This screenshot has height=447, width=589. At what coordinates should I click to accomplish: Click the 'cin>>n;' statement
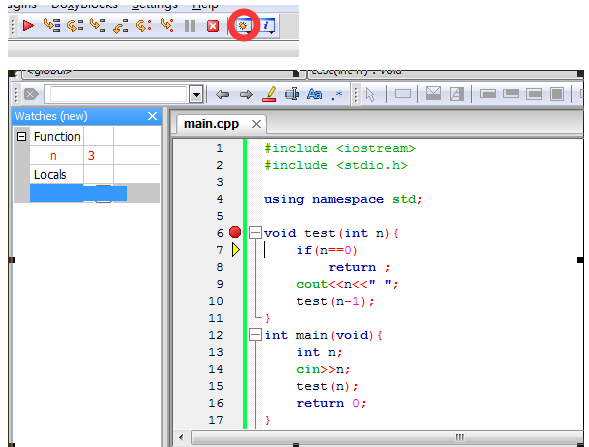[x=323, y=370]
